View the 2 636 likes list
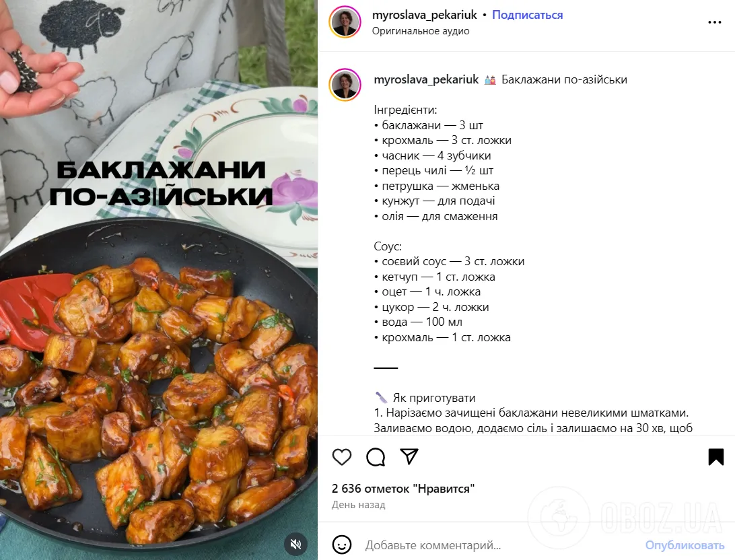Image resolution: width=735 pixels, height=560 pixels. (403, 489)
